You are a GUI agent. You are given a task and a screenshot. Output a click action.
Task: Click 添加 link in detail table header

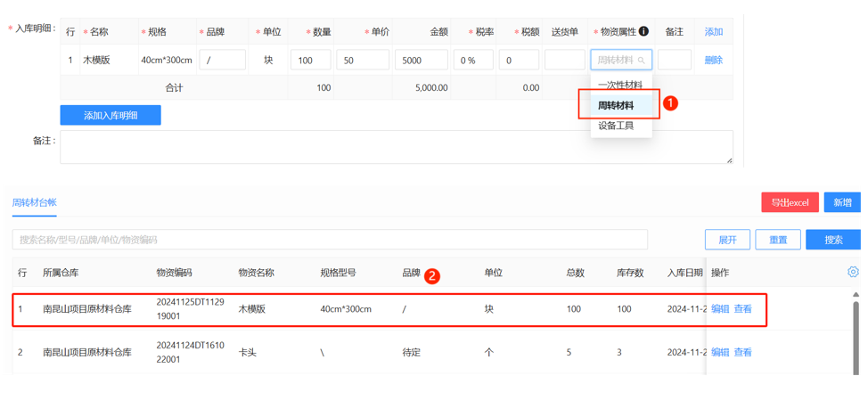click(x=714, y=31)
